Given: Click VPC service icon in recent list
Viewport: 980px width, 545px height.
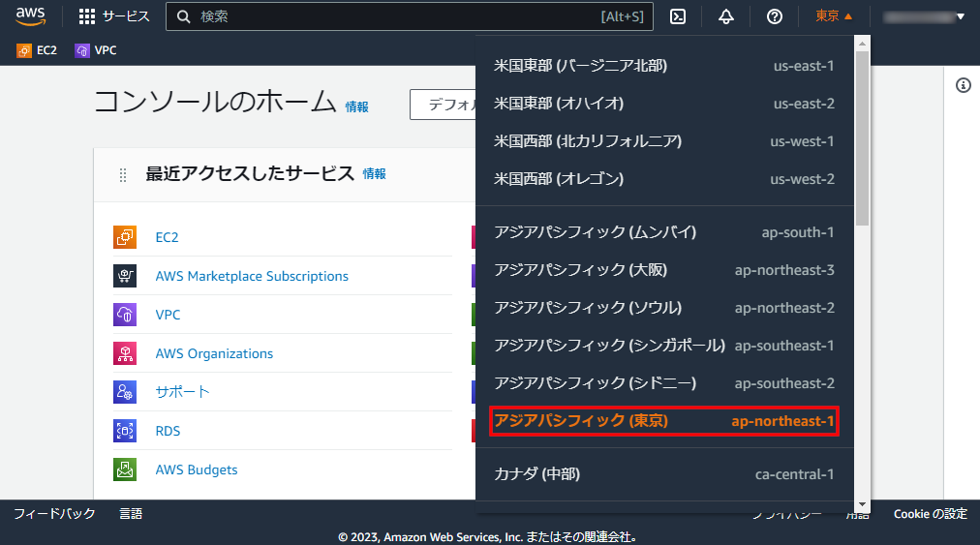Looking at the screenshot, I should point(125,315).
